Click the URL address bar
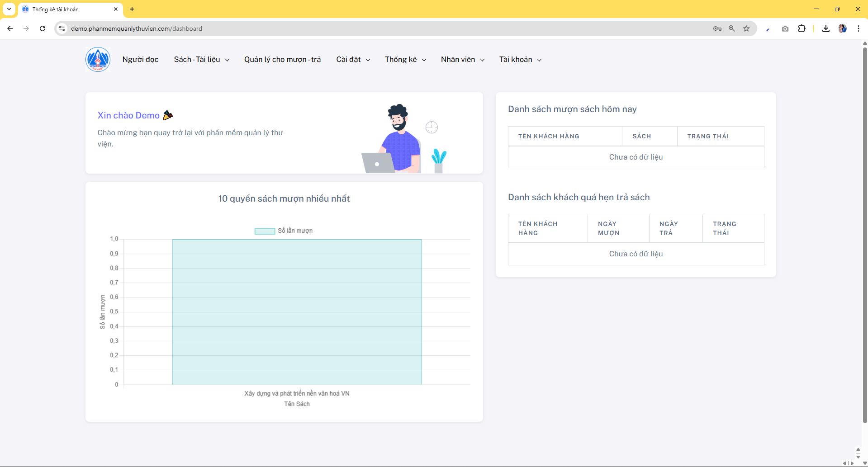 coord(362,28)
